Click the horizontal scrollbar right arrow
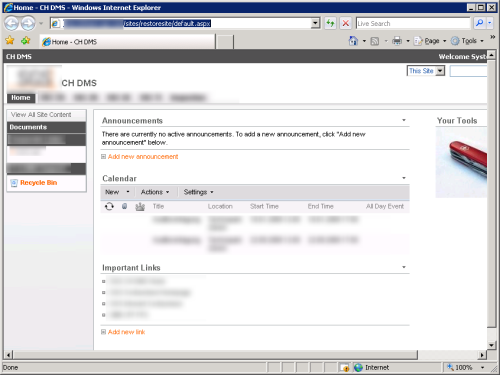 (482, 355)
